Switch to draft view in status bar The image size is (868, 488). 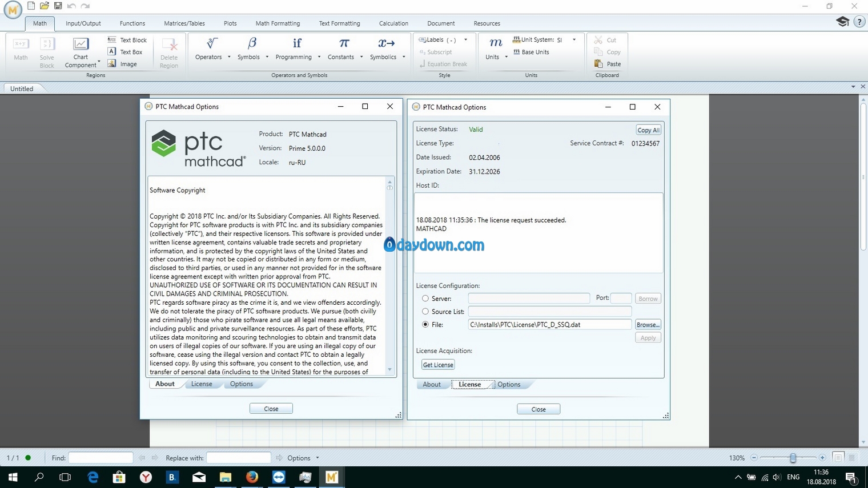pyautogui.click(x=851, y=458)
